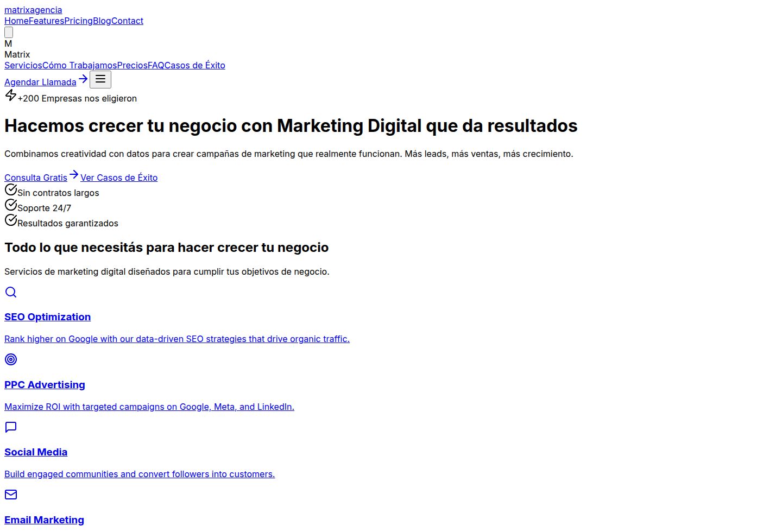The image size is (782, 532).
Task: Click the check circle beside Soporte 24/7
Action: pos(10,205)
